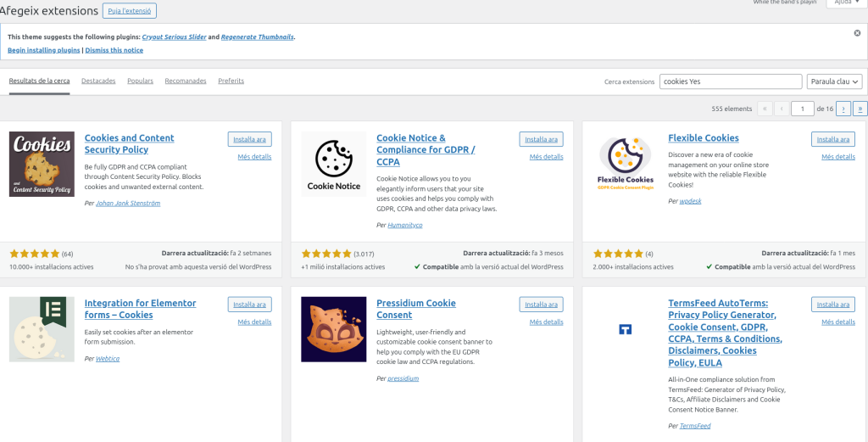Select the Recomanades tab
The image size is (868, 442).
[186, 81]
